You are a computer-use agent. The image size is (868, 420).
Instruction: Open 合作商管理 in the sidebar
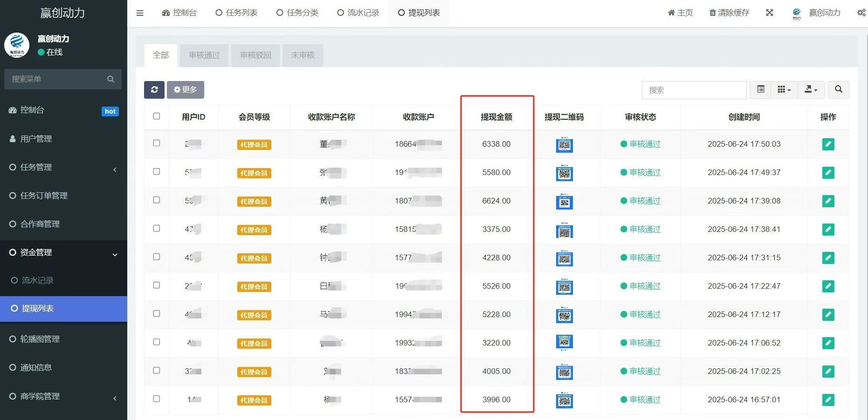pyautogui.click(x=63, y=224)
